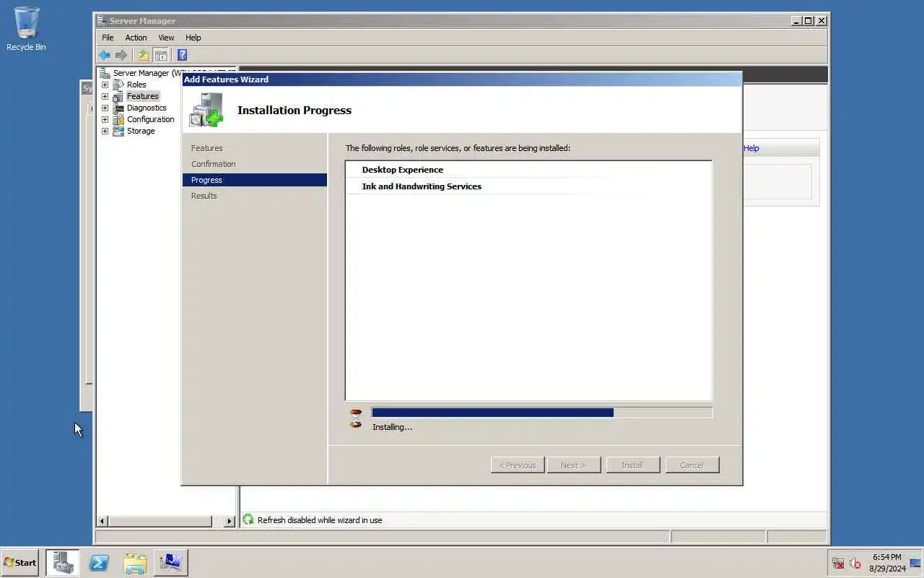924x578 pixels.
Task: Click the left scroll arrow of tree pane
Action: click(102, 521)
